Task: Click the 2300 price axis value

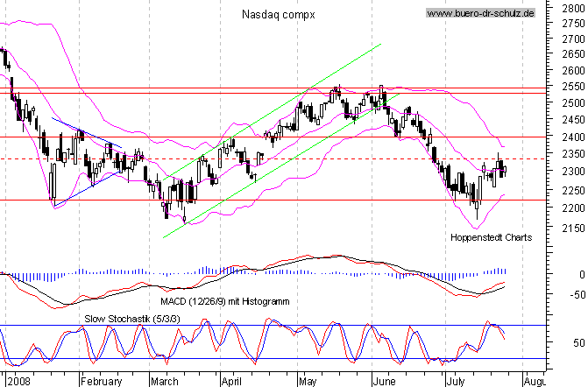Action: [573, 172]
